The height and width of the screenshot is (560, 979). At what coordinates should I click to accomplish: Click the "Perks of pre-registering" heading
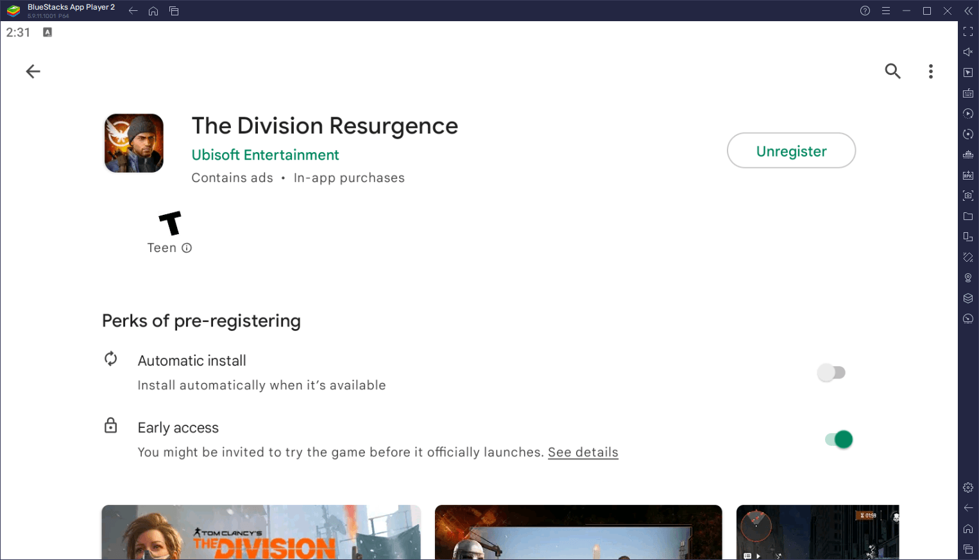pyautogui.click(x=201, y=321)
